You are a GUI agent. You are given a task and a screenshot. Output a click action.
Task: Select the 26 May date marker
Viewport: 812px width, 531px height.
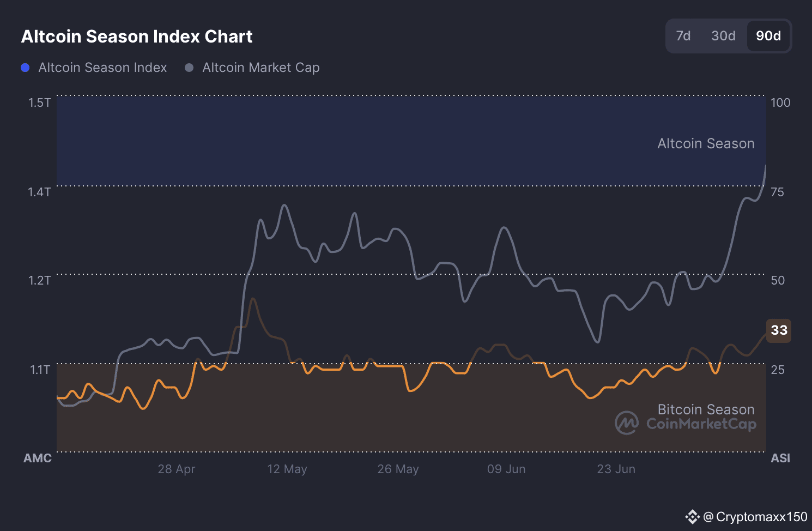tap(398, 469)
